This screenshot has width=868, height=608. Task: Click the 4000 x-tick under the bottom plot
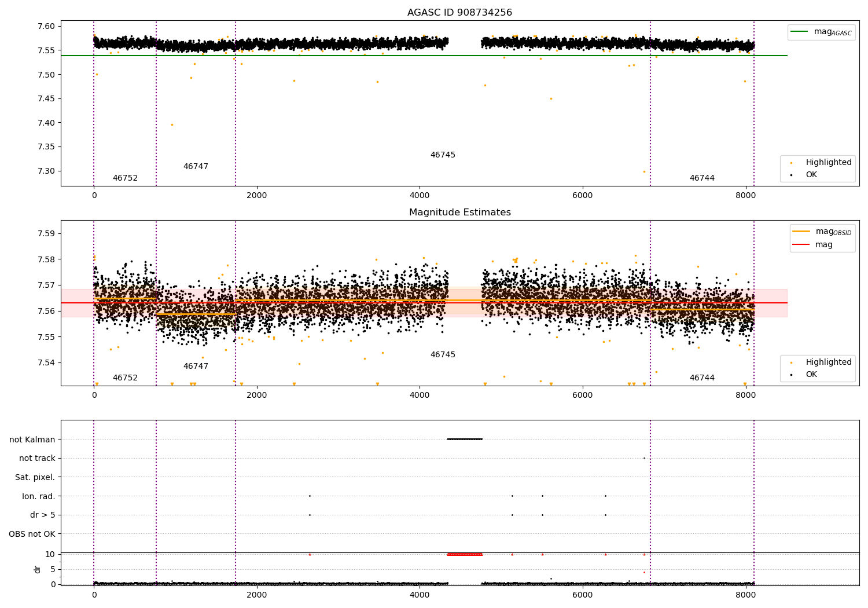click(x=420, y=595)
